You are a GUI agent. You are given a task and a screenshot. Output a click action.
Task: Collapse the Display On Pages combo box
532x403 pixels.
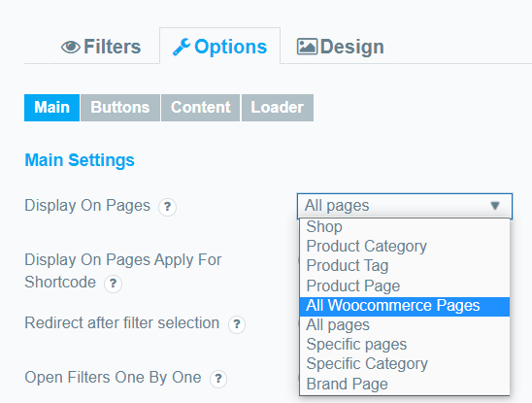coord(405,206)
